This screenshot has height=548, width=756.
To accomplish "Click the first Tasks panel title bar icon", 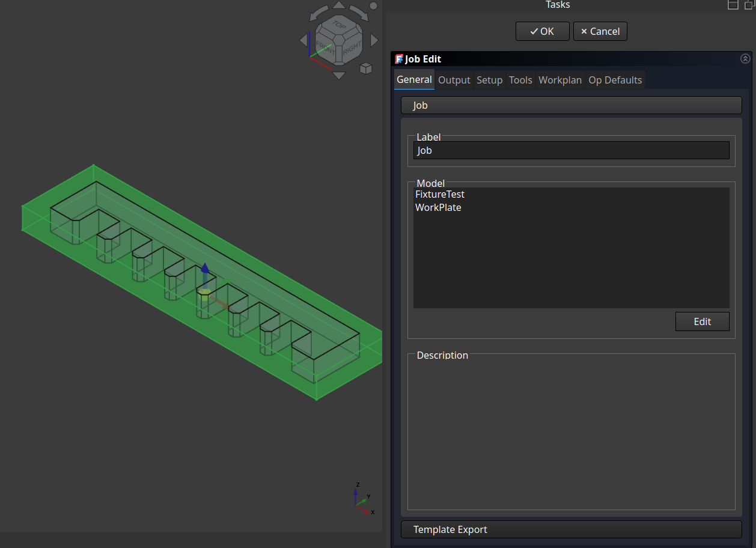I will 733,5.
